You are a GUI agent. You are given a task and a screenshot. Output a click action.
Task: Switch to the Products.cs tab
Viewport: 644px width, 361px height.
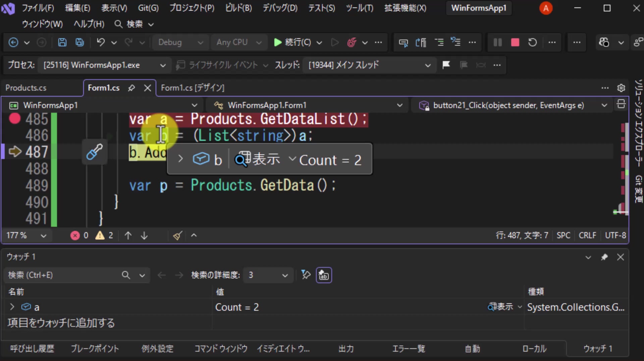click(26, 88)
